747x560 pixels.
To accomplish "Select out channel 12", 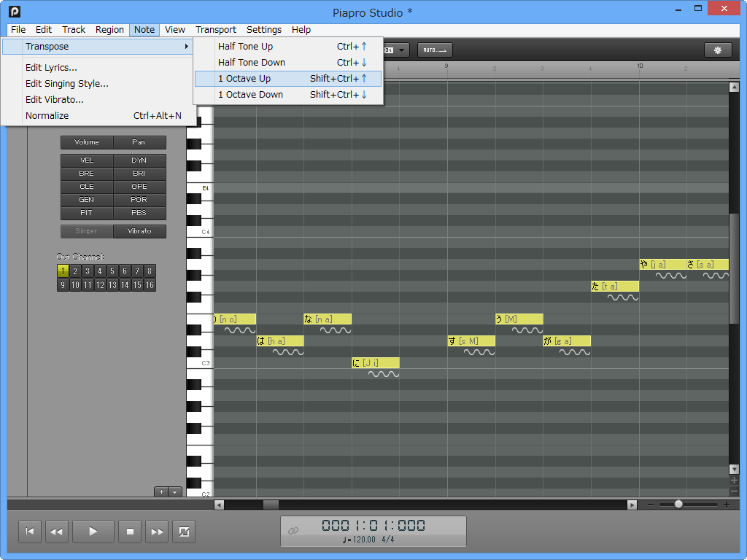I will coord(100,285).
